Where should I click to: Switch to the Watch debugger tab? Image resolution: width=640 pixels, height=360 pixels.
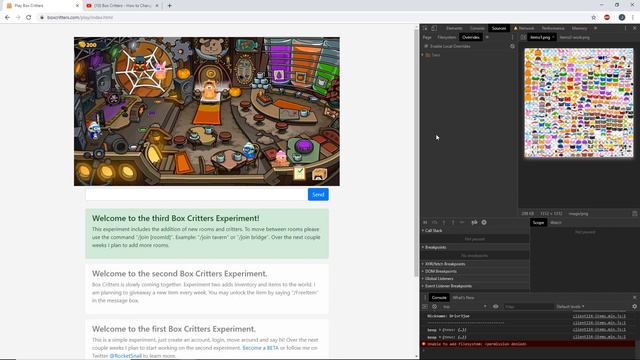point(556,222)
